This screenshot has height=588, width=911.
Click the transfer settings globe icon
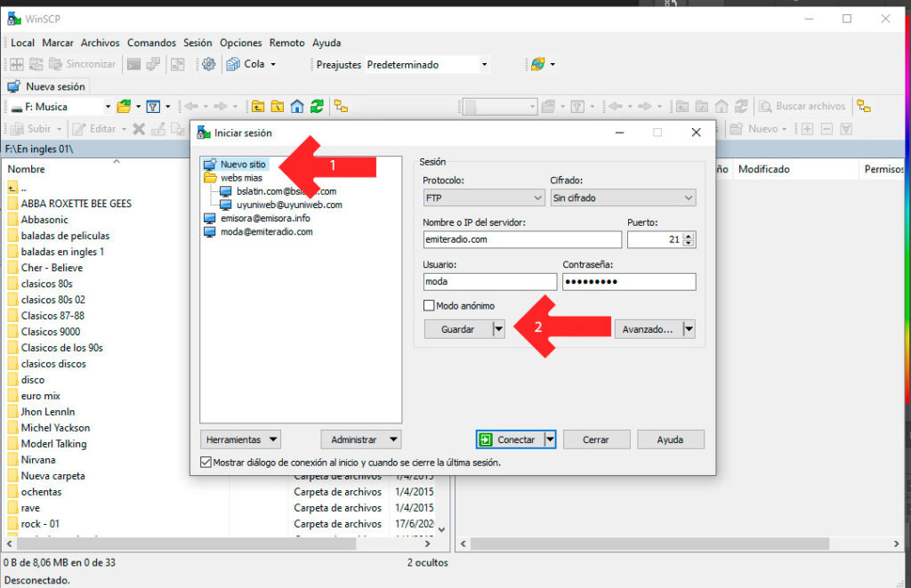[x=538, y=64]
